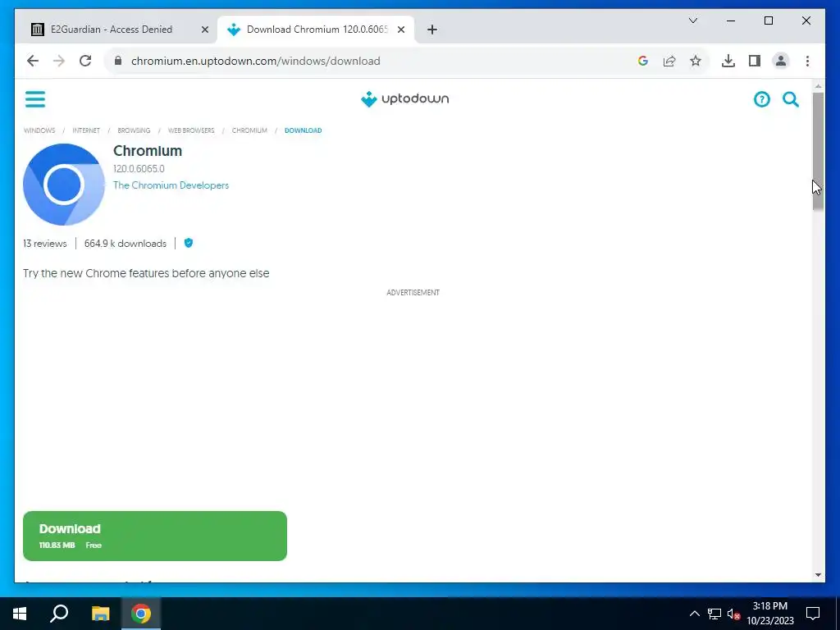
Task: Click the 13 reviews text
Action: [x=45, y=244]
